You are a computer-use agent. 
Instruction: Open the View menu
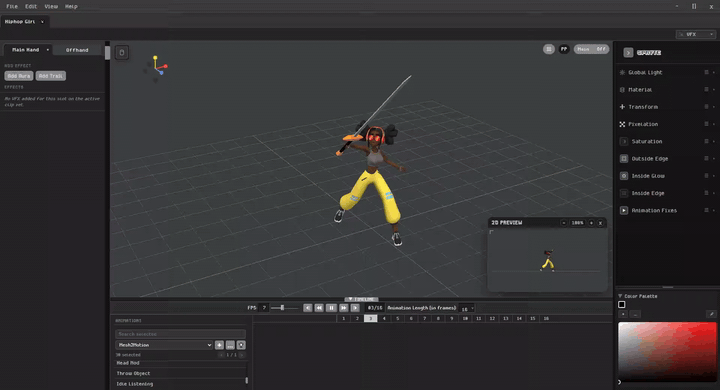pos(51,6)
